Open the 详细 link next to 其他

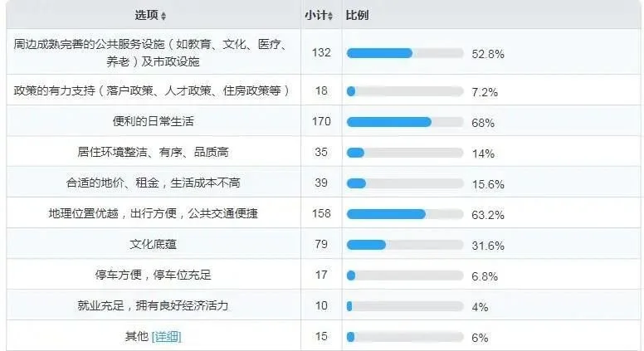[x=166, y=337]
